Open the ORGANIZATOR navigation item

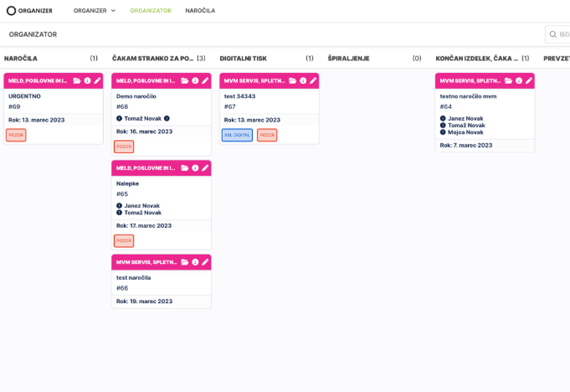150,11
